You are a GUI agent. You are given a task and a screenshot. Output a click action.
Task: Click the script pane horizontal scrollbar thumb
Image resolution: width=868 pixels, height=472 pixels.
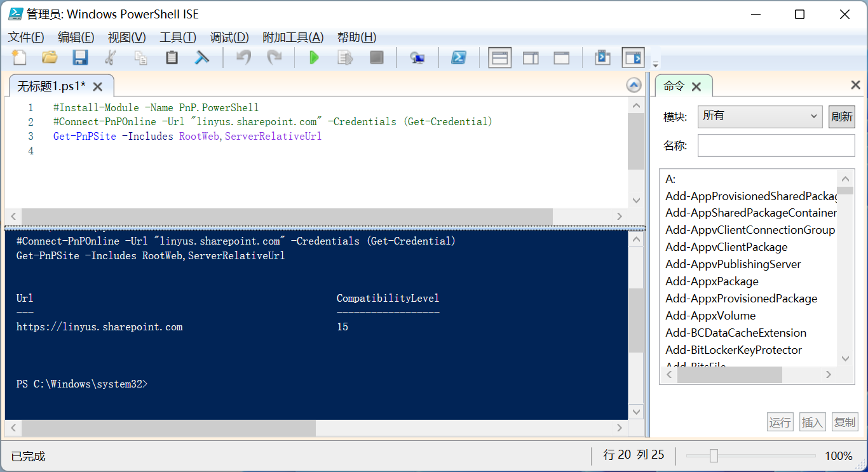coord(287,217)
